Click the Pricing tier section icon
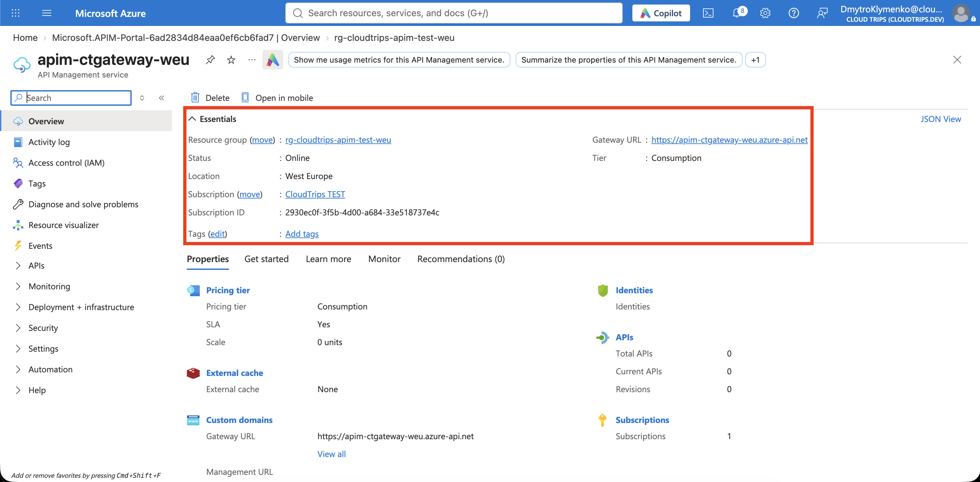 193,290
